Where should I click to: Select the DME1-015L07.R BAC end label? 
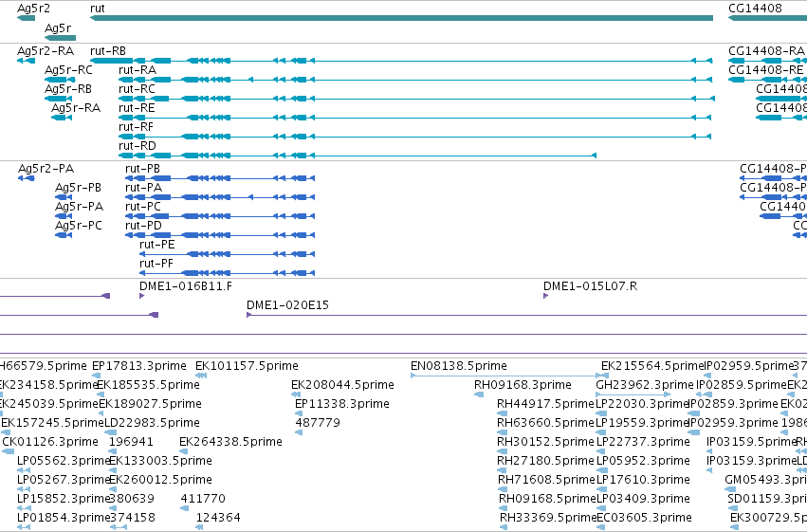(591, 286)
